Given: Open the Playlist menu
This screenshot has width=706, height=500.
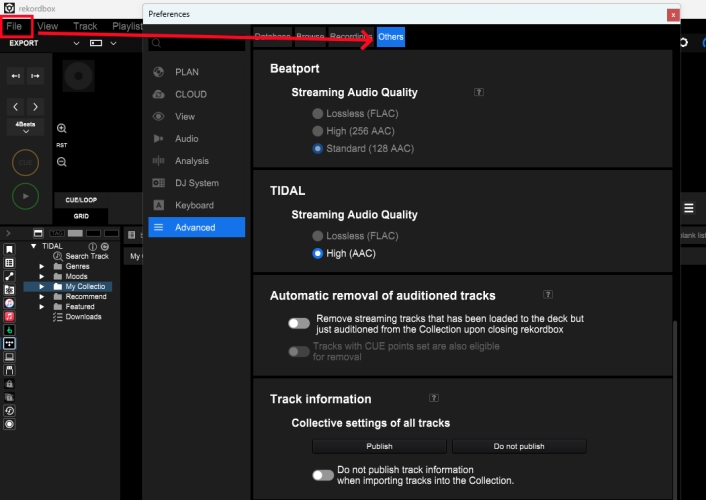Looking at the screenshot, I should point(127,26).
